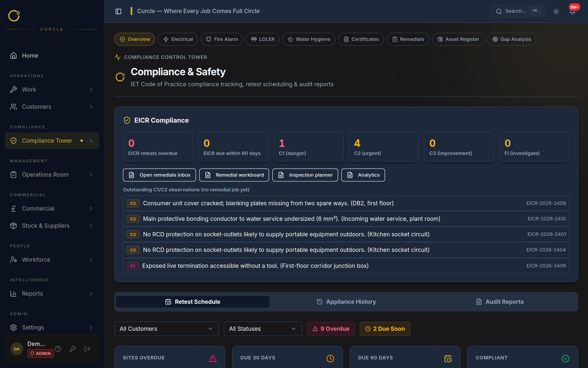Expand the Workforce menu chevron
588x368 pixels.
[x=91, y=260]
